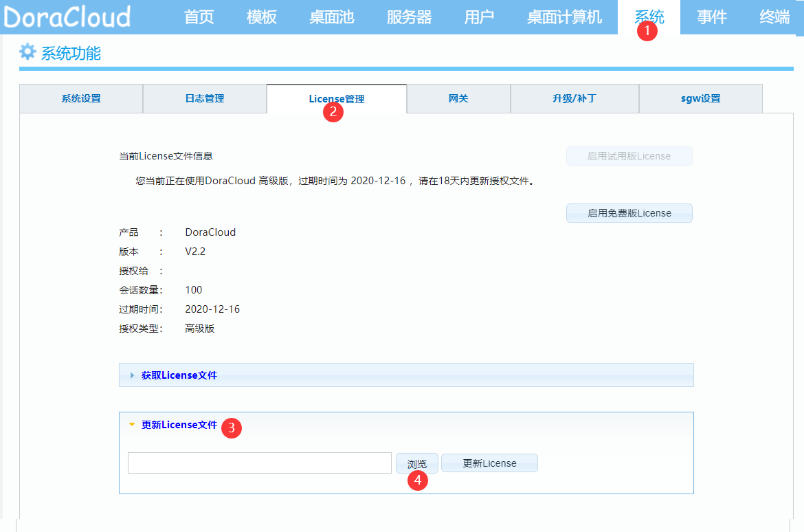Open the 事件 menu

click(712, 17)
